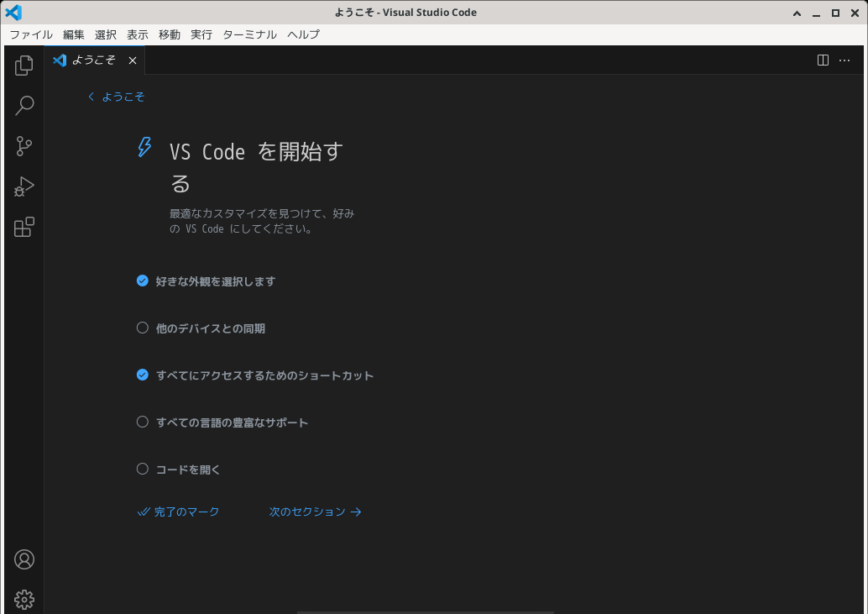868x614 pixels.
Task: Click the VS Code を開始する heading
Action: (x=256, y=166)
